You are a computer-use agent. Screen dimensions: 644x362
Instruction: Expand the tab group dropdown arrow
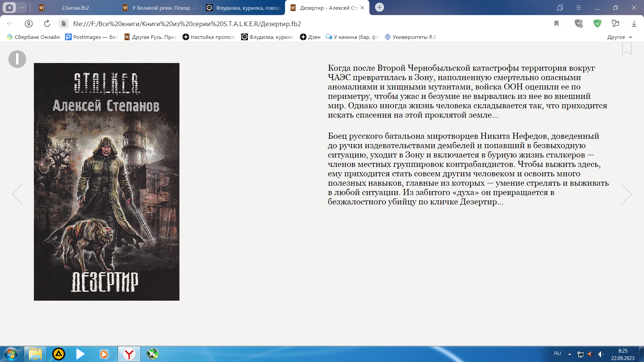click(21, 7)
